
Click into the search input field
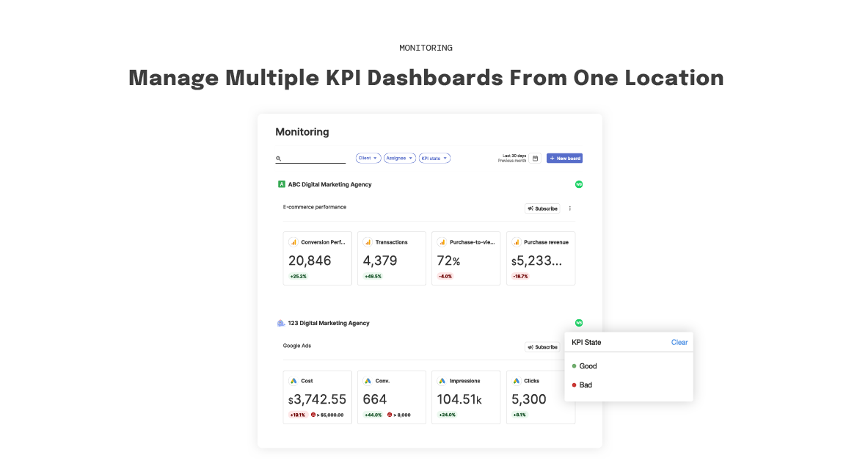click(x=314, y=159)
